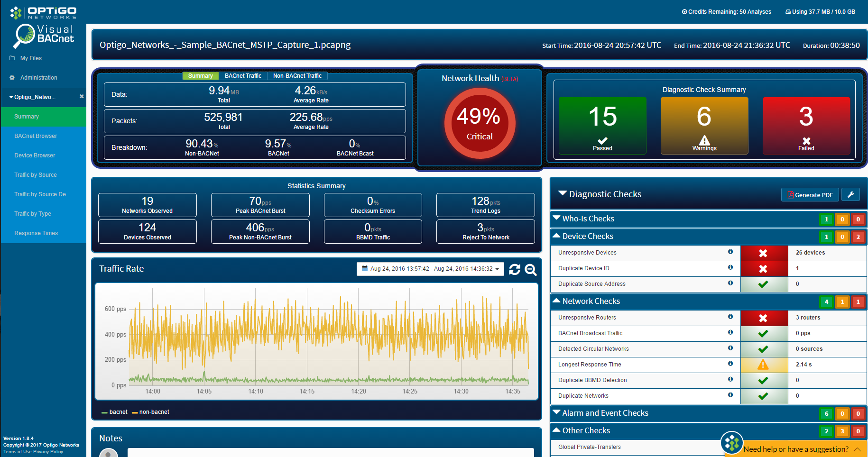Image resolution: width=868 pixels, height=457 pixels.
Task: Open Traffic by Type page
Action: [44, 214]
